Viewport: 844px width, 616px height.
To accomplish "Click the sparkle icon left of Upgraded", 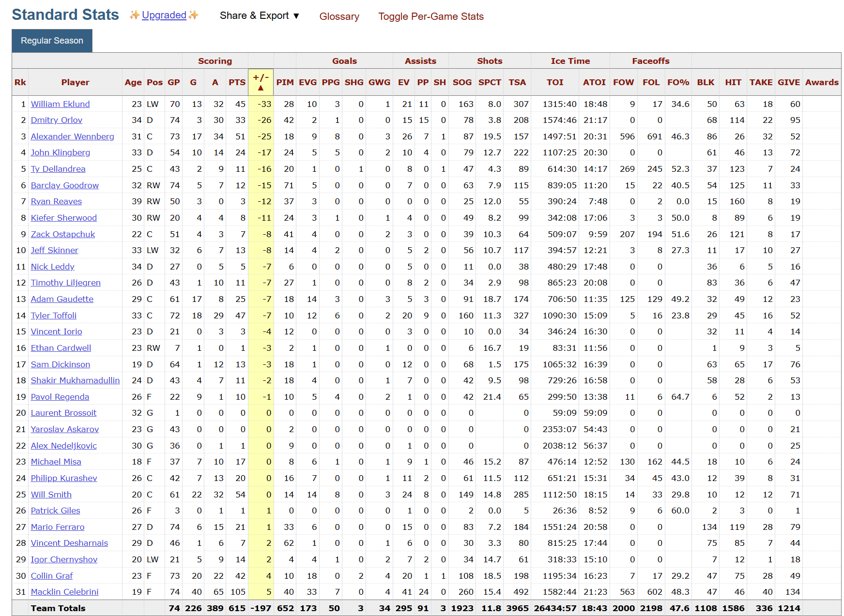I will [x=134, y=15].
